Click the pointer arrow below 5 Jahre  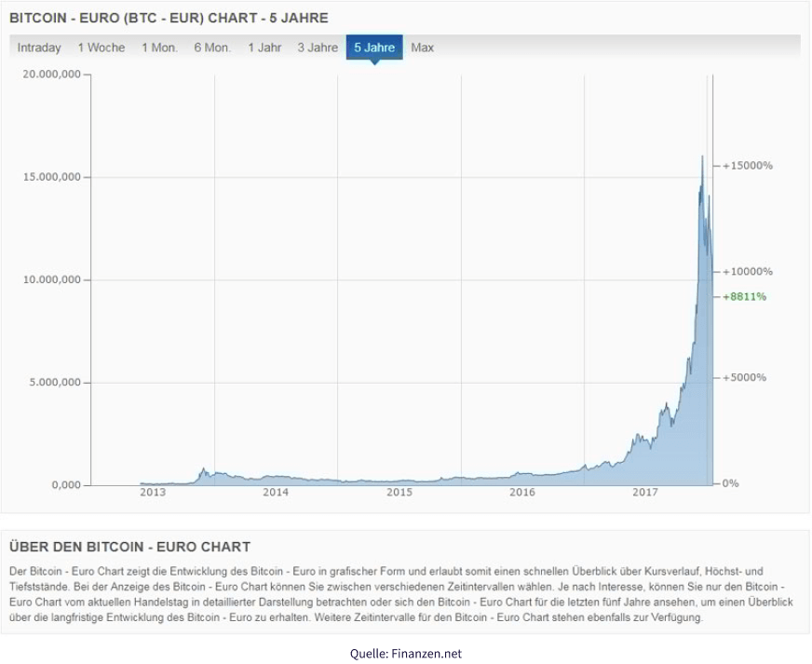tap(376, 63)
